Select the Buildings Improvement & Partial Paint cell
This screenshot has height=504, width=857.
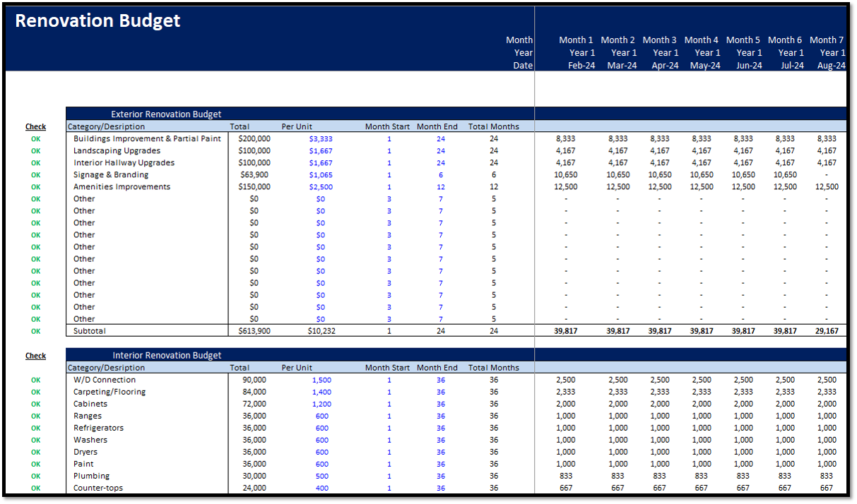point(147,139)
